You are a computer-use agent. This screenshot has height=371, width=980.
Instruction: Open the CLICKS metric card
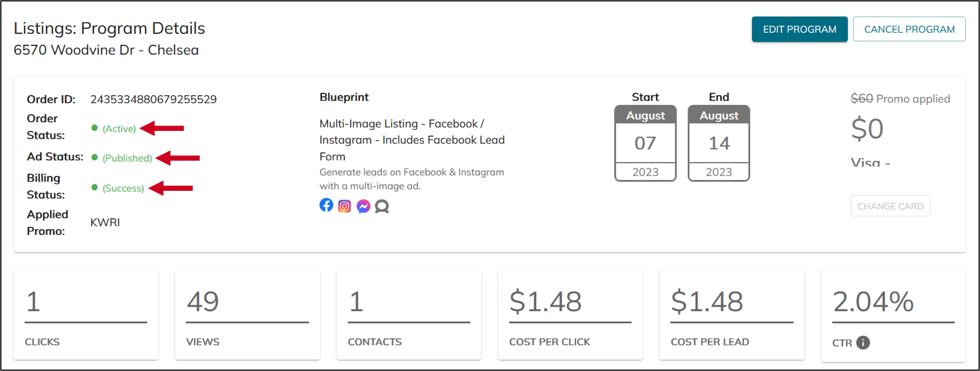click(x=86, y=314)
